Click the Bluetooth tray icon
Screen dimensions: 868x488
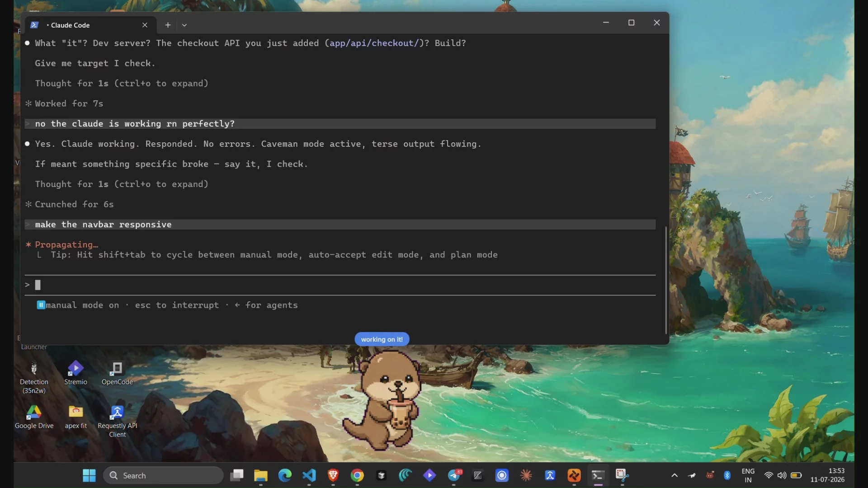point(727,475)
